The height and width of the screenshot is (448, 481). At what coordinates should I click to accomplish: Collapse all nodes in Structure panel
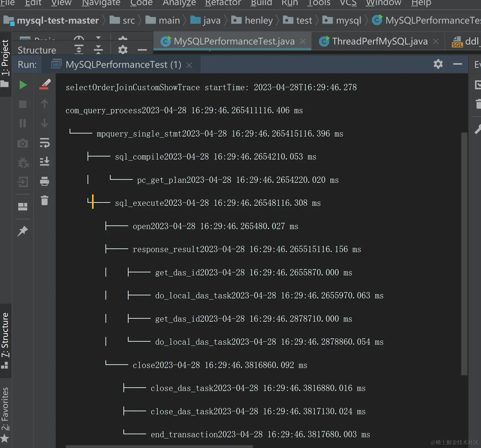[x=98, y=49]
